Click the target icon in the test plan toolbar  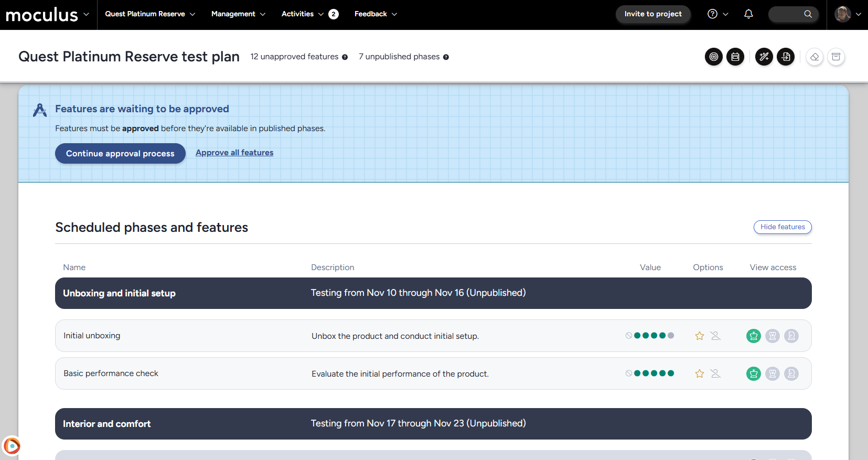point(713,57)
